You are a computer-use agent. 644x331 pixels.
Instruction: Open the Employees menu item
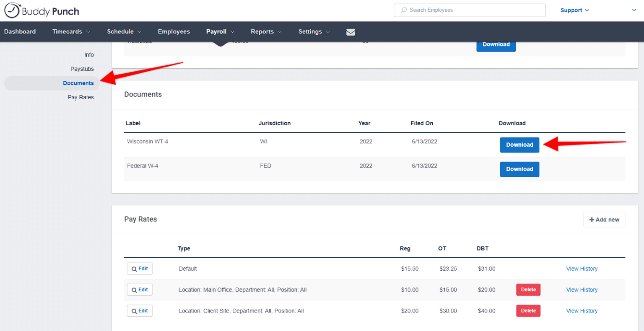174,31
